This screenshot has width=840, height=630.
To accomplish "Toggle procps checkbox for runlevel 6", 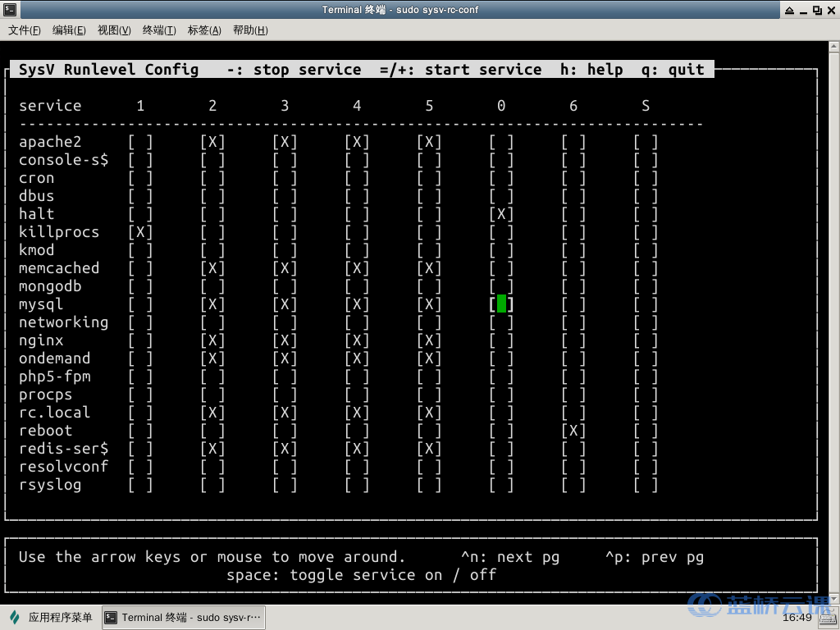I will click(573, 395).
